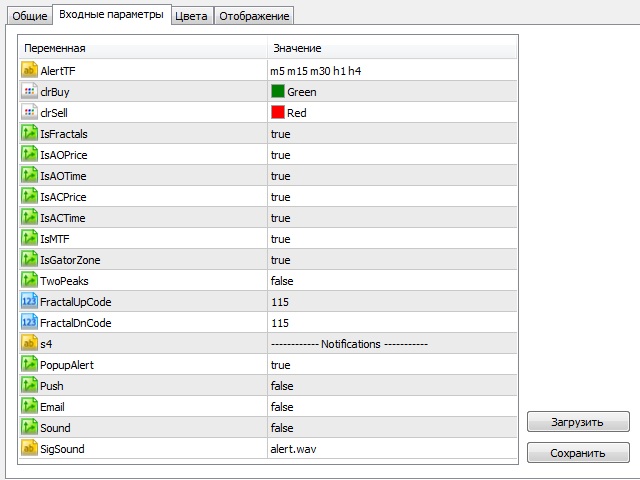Screen dimensions: 640x480
Task: Click the Загрузить button
Action: 578,422
